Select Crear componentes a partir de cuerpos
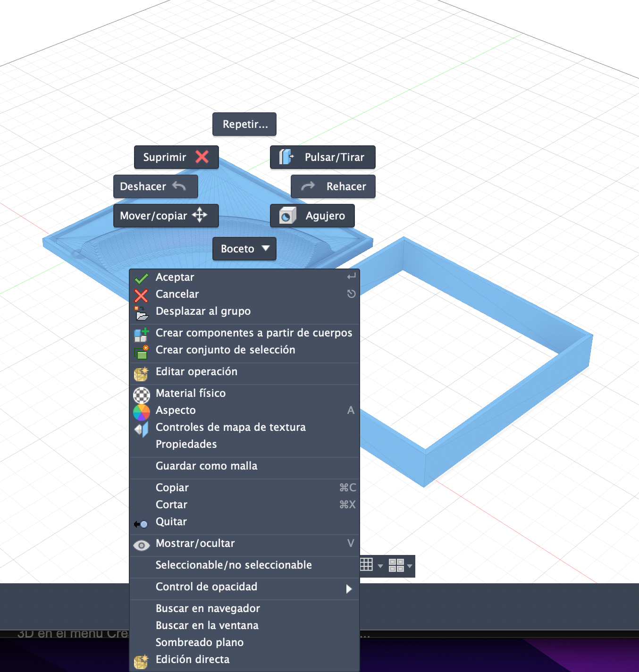The height and width of the screenshot is (672, 639). (x=253, y=333)
